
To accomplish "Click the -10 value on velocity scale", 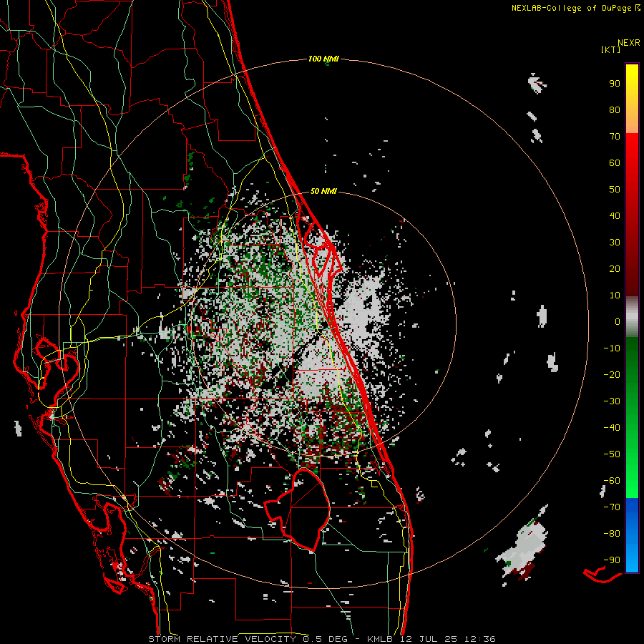I will (612, 348).
